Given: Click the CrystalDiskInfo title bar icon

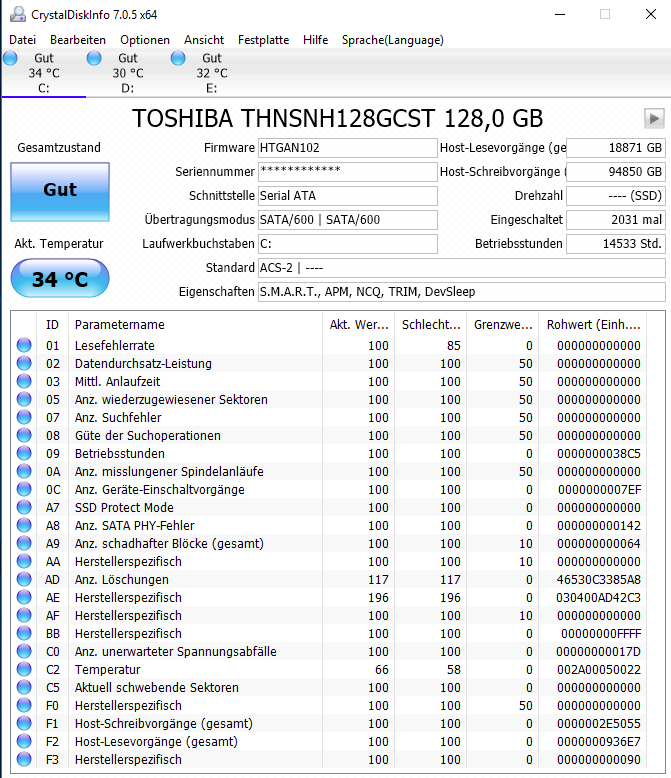Looking at the screenshot, I should [x=18, y=14].
